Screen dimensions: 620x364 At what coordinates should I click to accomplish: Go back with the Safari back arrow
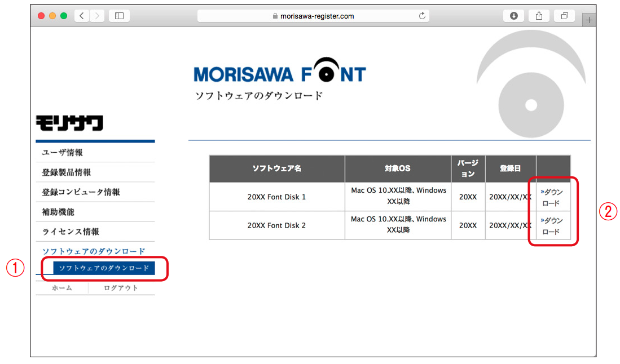[x=82, y=16]
